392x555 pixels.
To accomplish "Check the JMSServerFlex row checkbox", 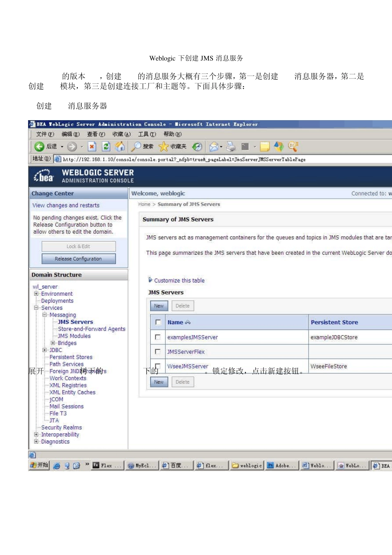I will (x=158, y=351).
